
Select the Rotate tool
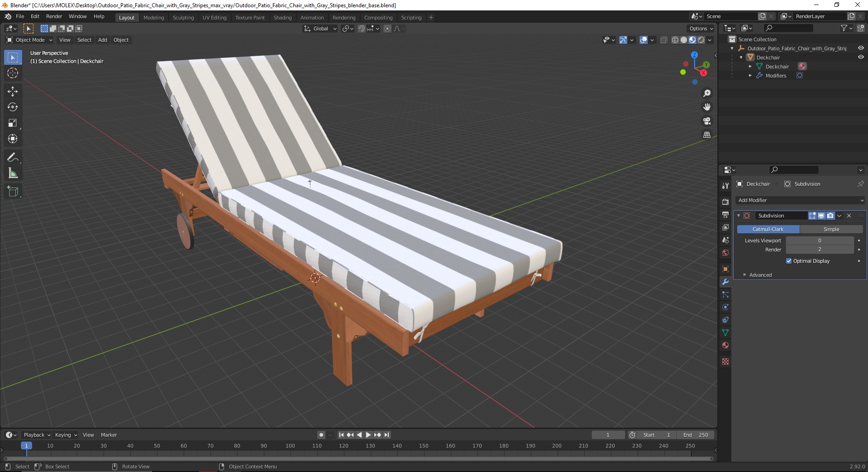point(13,107)
